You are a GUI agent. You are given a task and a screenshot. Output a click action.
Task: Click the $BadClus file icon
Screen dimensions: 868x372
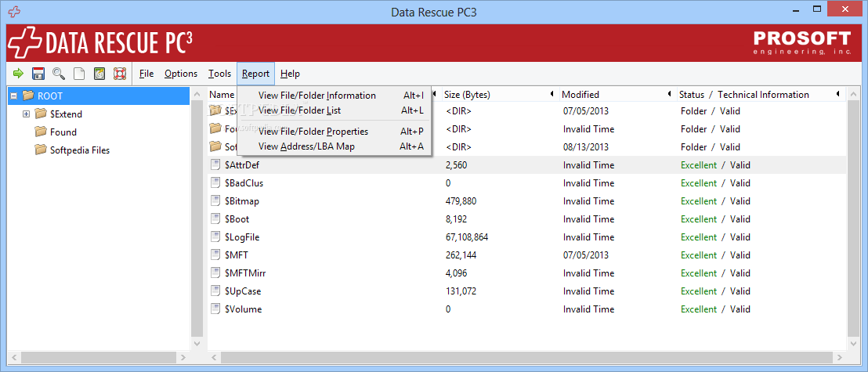coord(215,182)
